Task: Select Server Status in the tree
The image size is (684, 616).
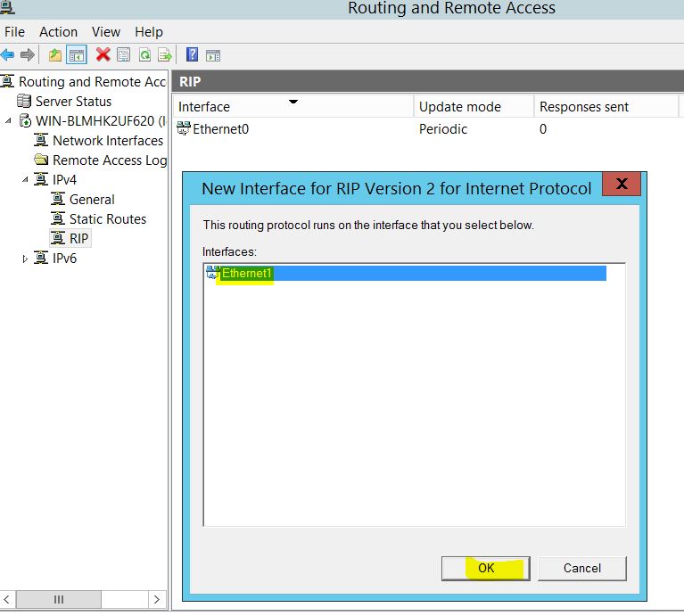Action: point(73,102)
